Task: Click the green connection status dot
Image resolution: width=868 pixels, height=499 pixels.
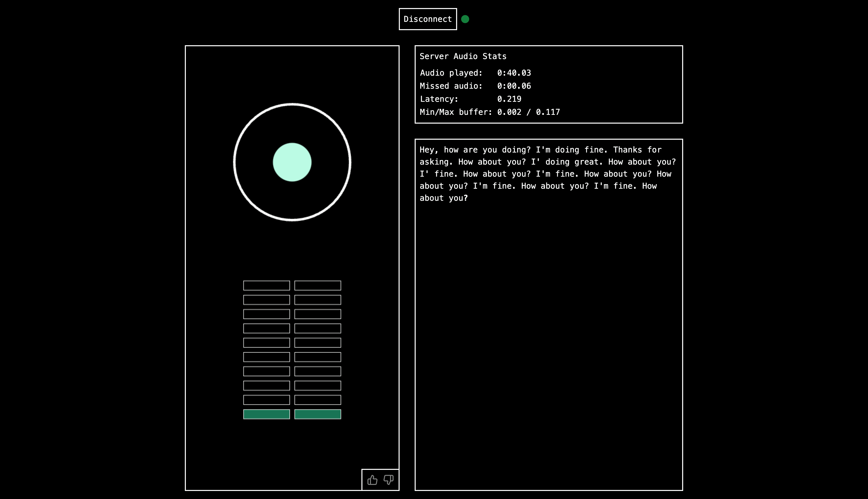Action: pos(465,19)
